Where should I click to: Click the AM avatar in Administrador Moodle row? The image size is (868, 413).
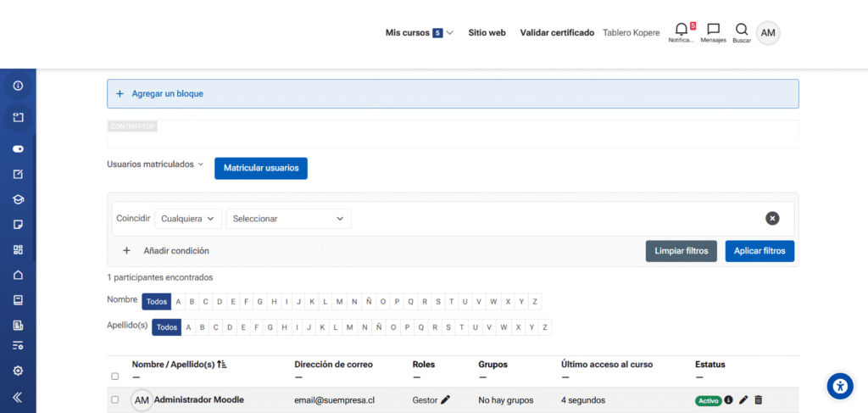(x=142, y=400)
